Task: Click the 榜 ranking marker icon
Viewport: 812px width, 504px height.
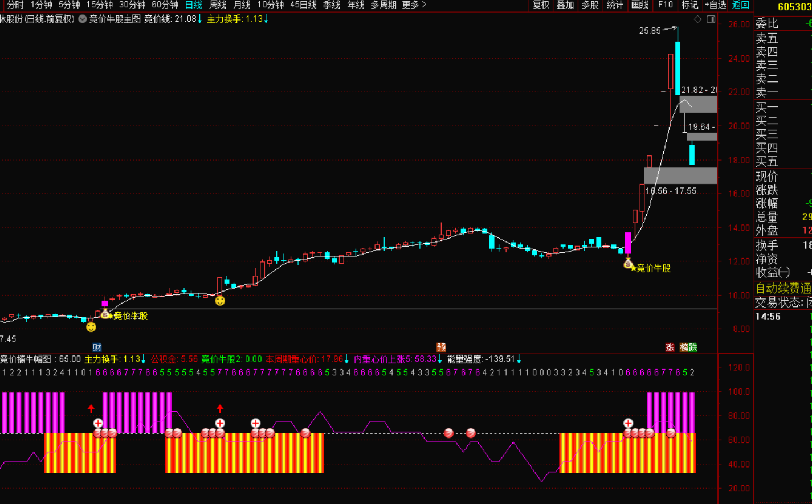Action: (x=684, y=347)
